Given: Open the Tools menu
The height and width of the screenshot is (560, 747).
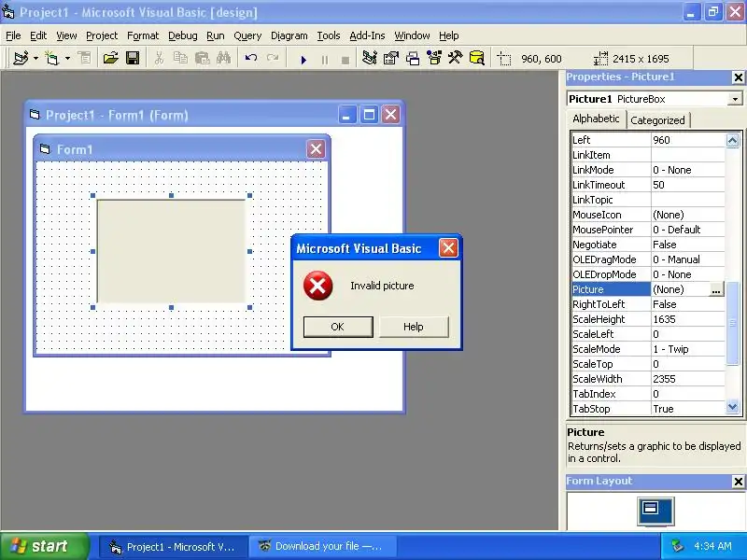Looking at the screenshot, I should [x=329, y=35].
